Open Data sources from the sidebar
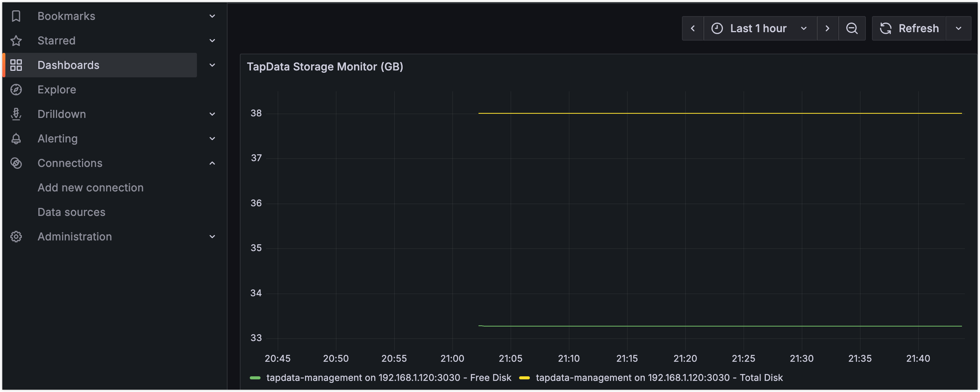This screenshot has height=392, width=980. 71,212
